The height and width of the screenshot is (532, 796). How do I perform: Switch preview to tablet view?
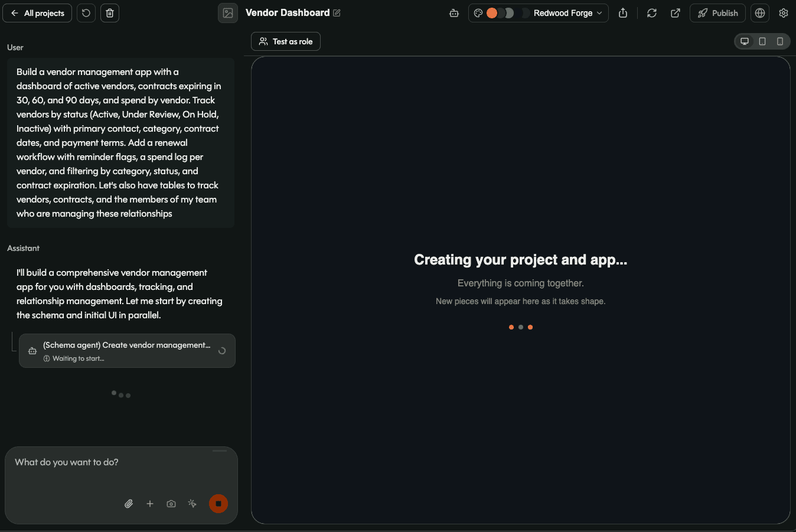(762, 41)
